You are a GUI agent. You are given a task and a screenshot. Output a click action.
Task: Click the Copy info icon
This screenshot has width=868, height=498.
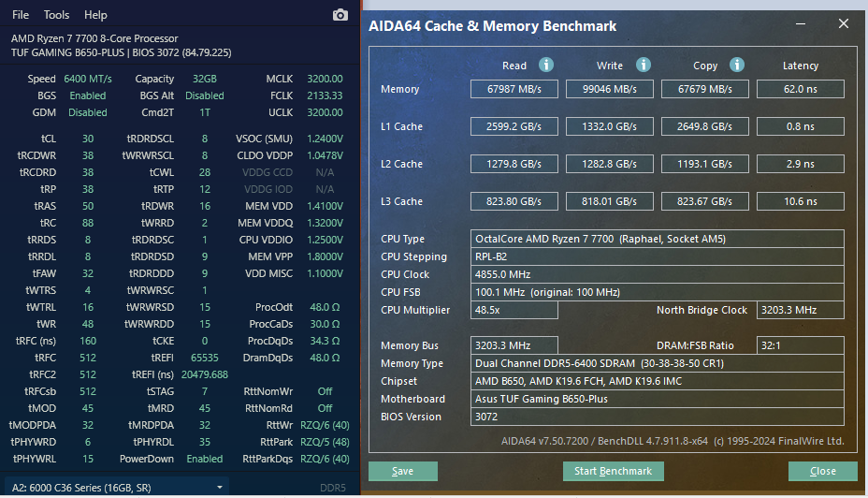pos(736,65)
